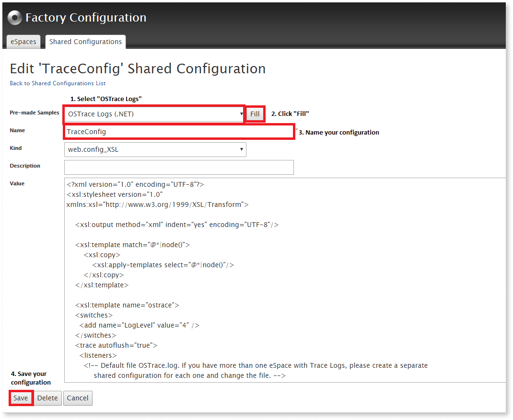Click inside the Value XML text area

click(x=285, y=280)
